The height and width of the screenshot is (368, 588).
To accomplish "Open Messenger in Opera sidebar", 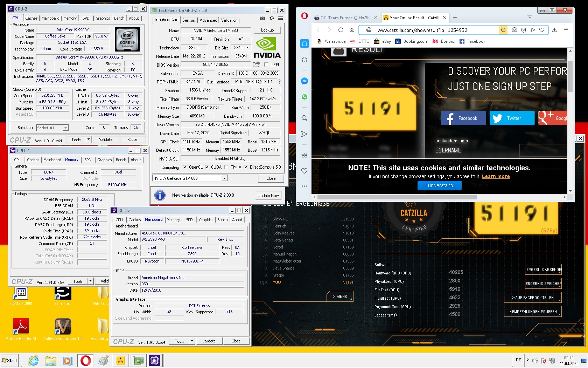I will (304, 81).
